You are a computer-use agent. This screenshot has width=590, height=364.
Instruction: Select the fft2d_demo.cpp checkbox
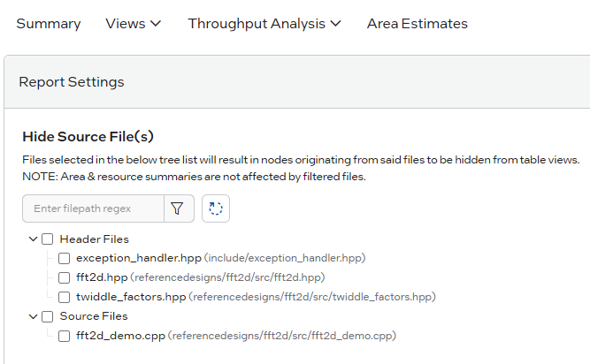pos(65,336)
